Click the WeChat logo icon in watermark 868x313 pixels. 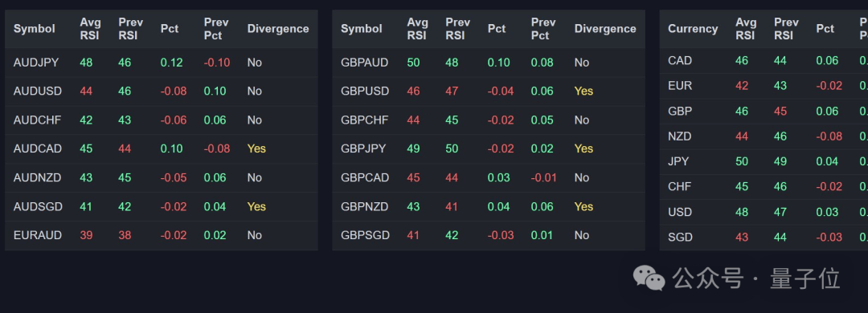pos(649,278)
